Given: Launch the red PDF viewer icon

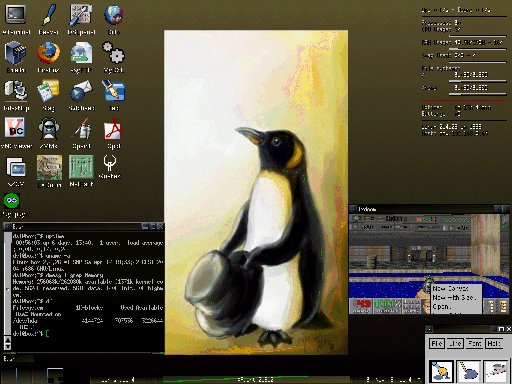Looking at the screenshot, I should click(x=113, y=130).
